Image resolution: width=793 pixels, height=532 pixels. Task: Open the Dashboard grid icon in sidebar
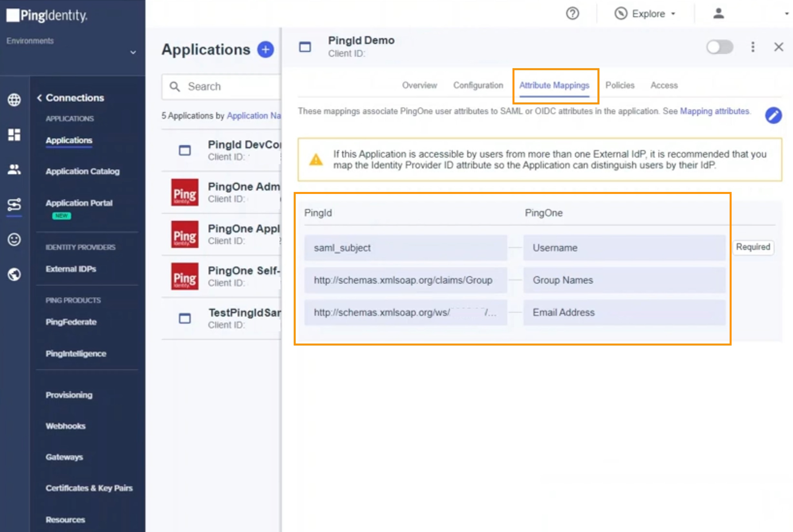point(14,135)
